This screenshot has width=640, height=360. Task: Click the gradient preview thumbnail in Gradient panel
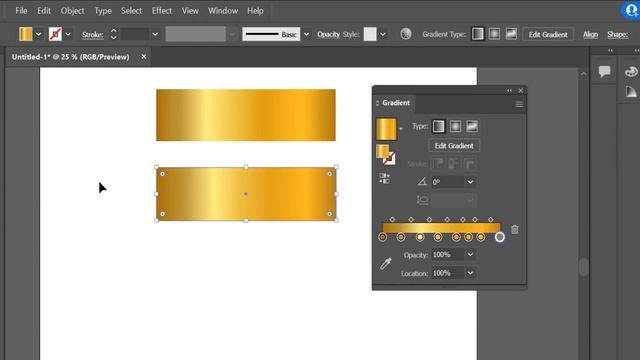pyautogui.click(x=386, y=129)
